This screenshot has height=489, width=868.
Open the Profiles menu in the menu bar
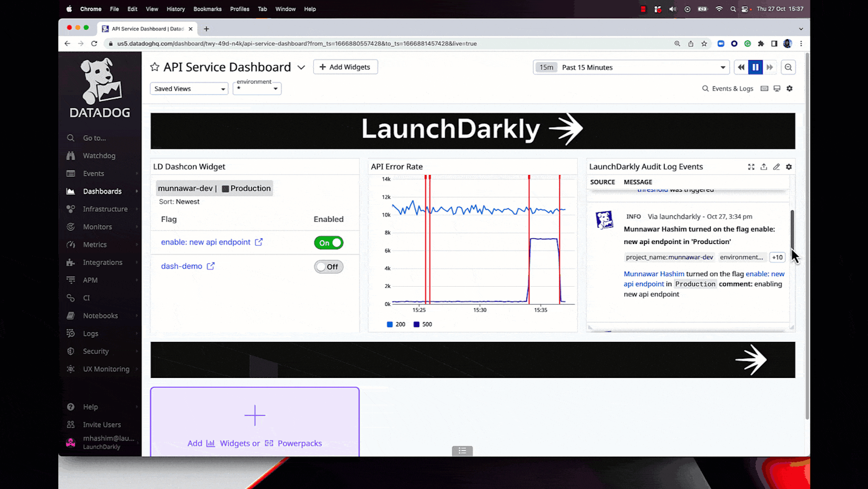(239, 9)
